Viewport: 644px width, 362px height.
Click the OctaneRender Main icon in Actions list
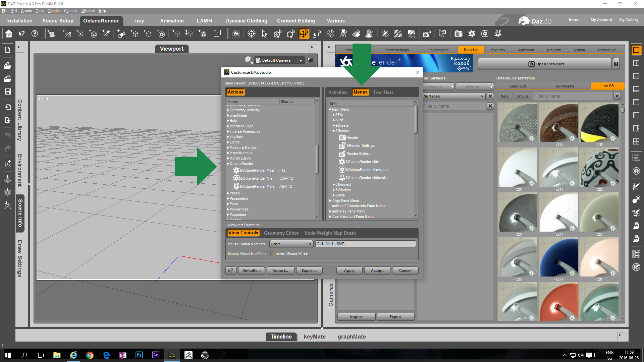pyautogui.click(x=236, y=170)
